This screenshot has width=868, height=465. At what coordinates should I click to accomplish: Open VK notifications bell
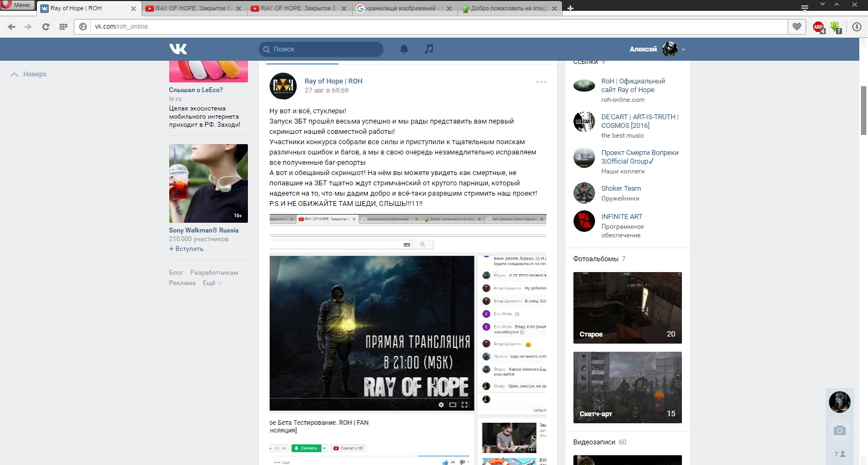[404, 49]
